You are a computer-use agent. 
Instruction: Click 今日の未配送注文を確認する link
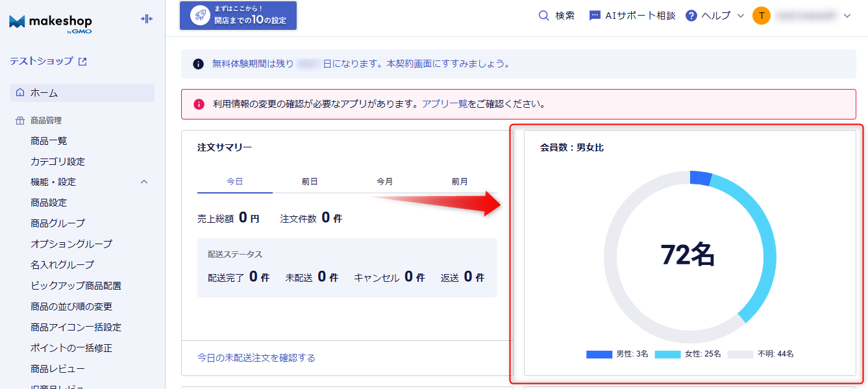pyautogui.click(x=256, y=358)
